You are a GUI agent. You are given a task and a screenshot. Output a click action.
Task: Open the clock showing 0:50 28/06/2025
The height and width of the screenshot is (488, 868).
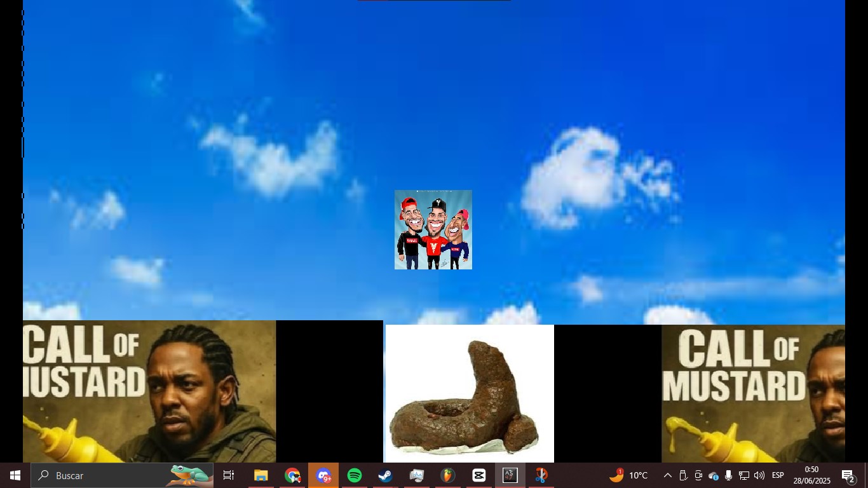pyautogui.click(x=811, y=475)
